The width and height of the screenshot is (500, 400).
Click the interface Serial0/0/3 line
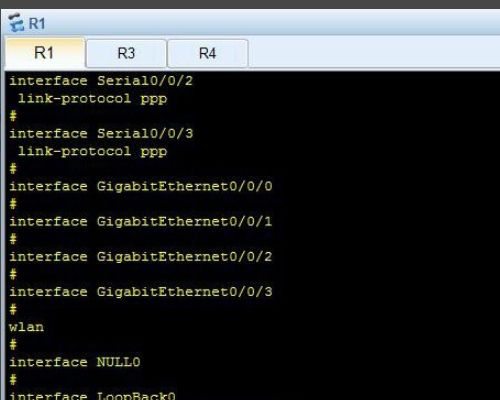(101, 133)
